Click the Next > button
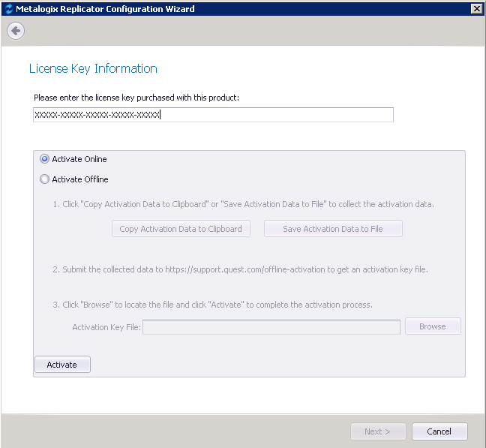 point(378,431)
